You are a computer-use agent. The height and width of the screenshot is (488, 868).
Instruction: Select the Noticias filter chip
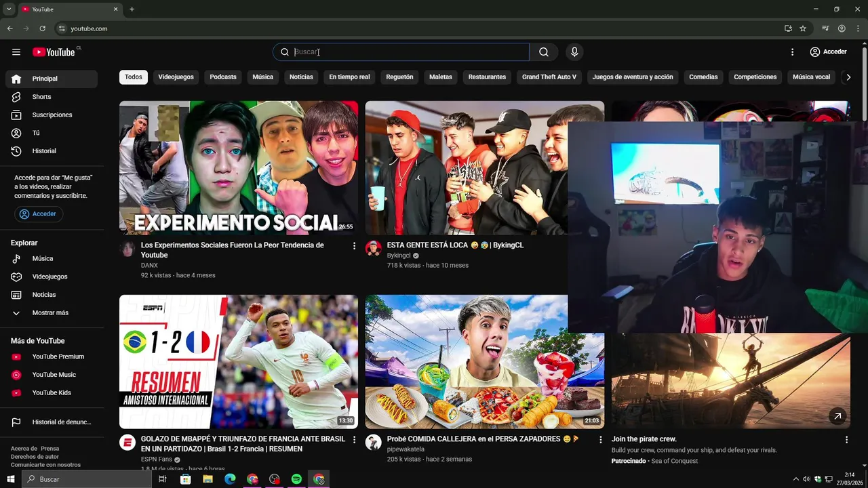click(x=301, y=77)
